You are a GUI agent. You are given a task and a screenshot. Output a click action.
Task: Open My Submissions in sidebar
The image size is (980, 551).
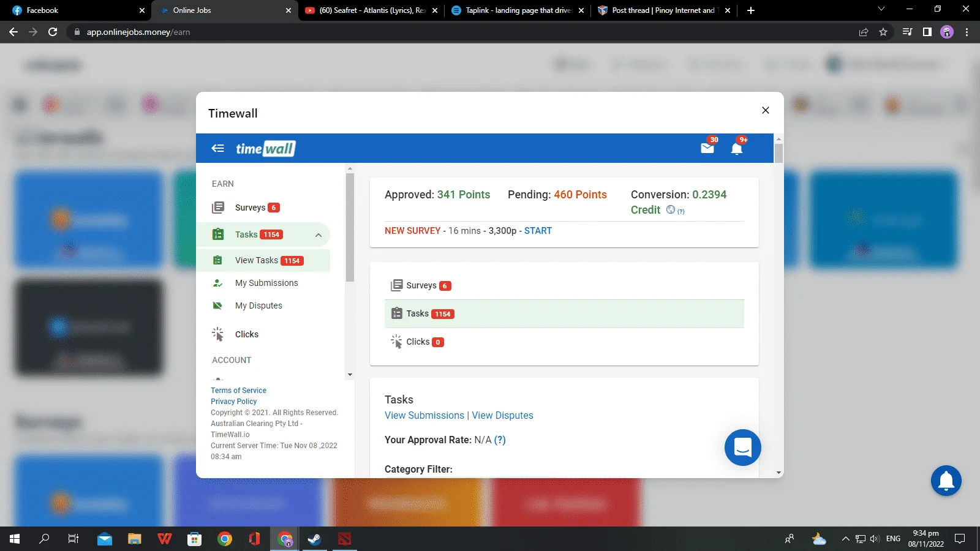click(266, 283)
